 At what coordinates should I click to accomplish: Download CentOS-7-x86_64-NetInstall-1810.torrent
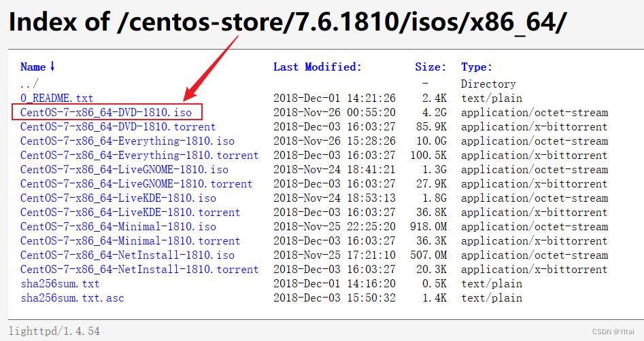[x=139, y=270]
